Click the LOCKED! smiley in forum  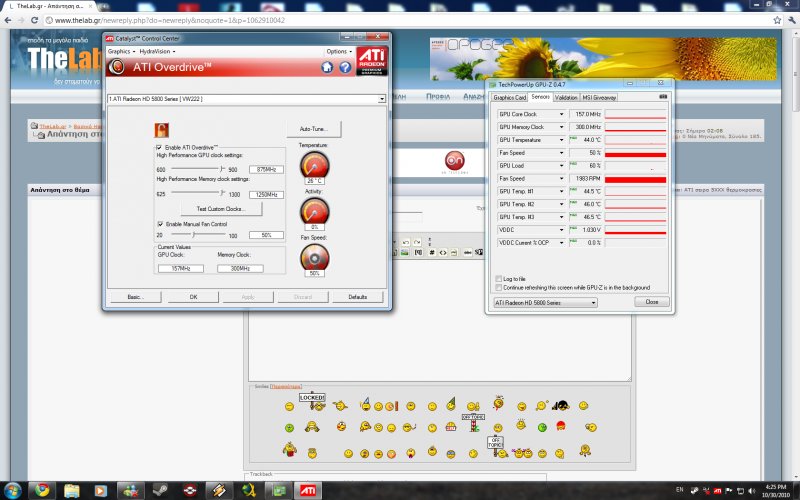[313, 401]
